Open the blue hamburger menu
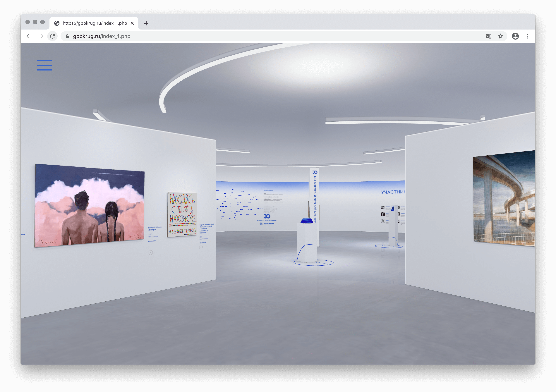Image resolution: width=556 pixels, height=392 pixels. 44,65
